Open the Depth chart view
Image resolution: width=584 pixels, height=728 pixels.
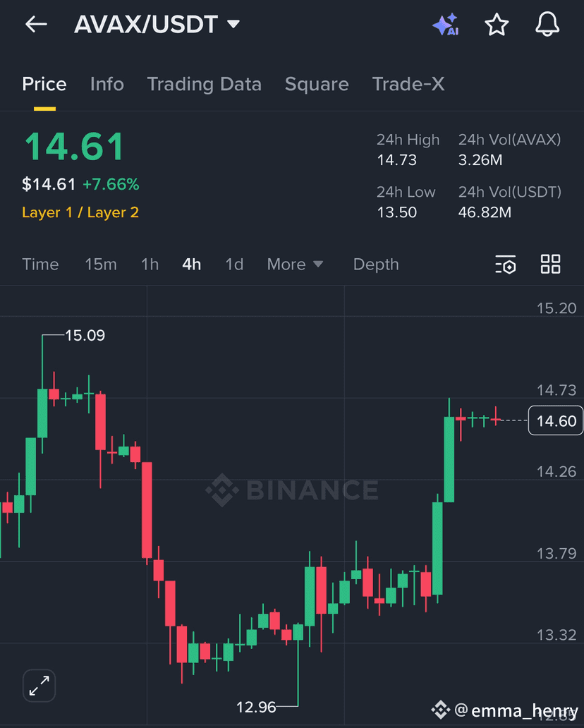(376, 264)
